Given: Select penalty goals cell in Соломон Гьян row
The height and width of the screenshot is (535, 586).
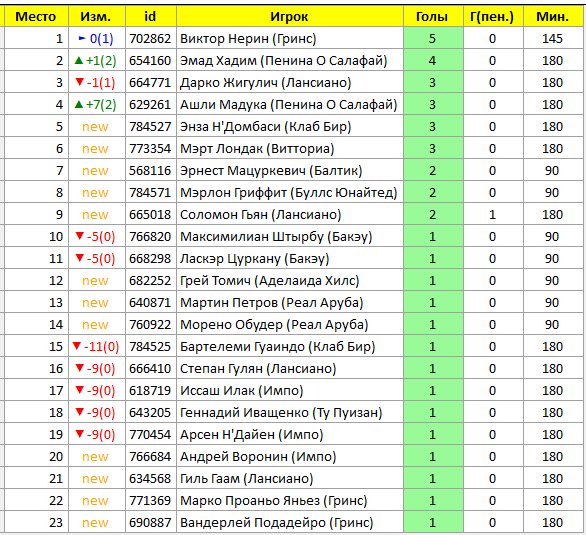Looking at the screenshot, I should [x=493, y=214].
